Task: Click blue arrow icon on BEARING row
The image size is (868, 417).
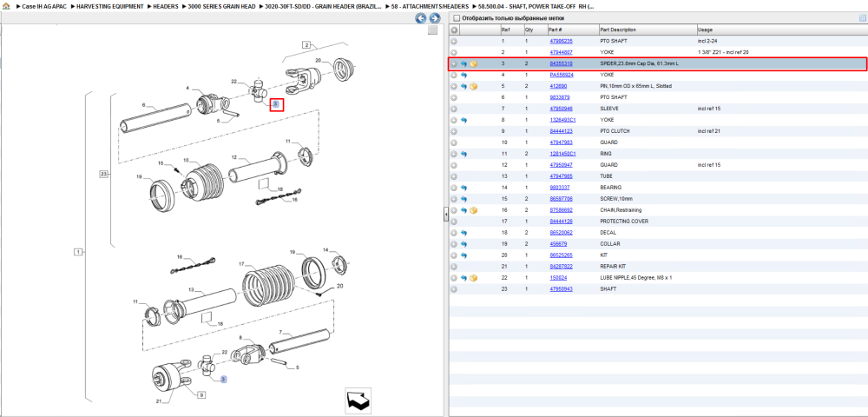Action: 464,188
